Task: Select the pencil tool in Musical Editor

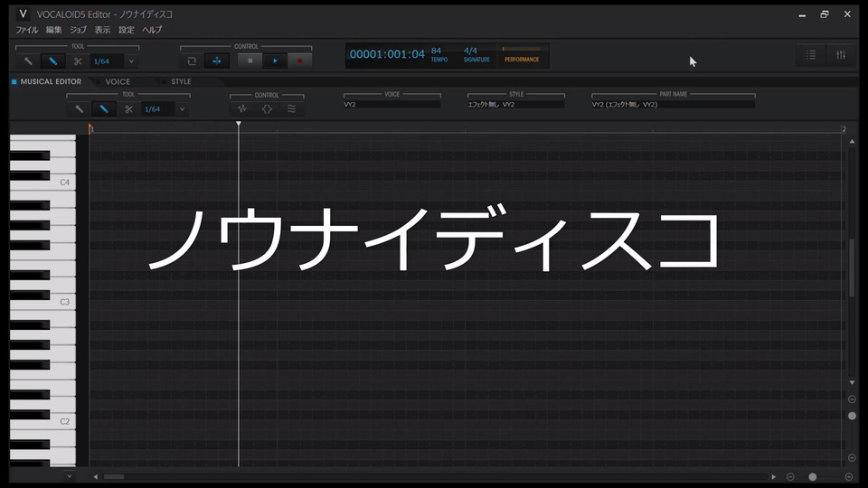Action: [x=104, y=109]
